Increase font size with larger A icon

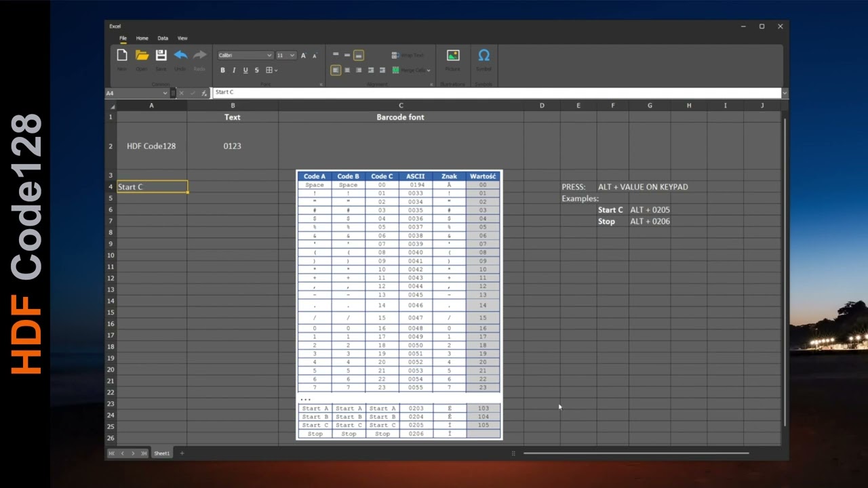tap(303, 56)
